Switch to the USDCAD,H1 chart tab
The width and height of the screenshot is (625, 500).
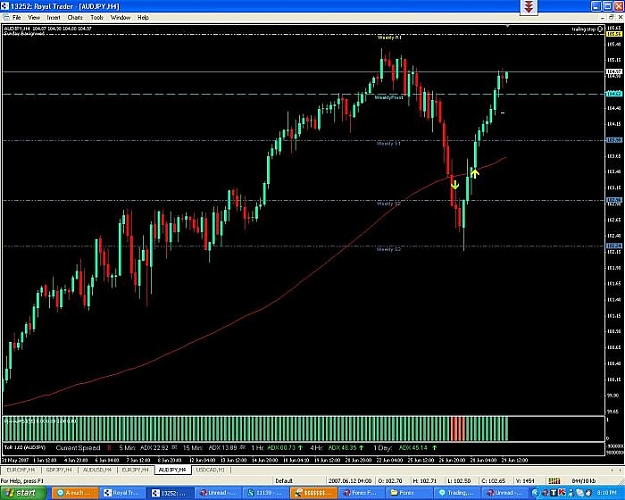pos(210,470)
